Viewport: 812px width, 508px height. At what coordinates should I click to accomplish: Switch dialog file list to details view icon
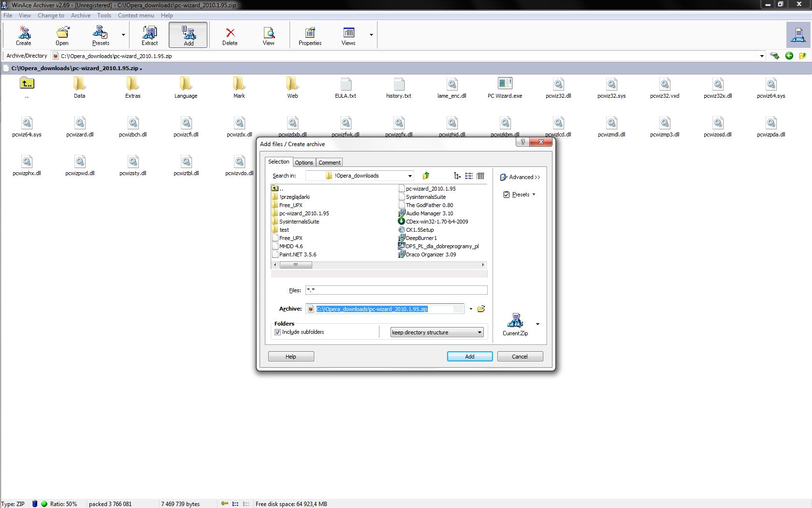click(480, 176)
